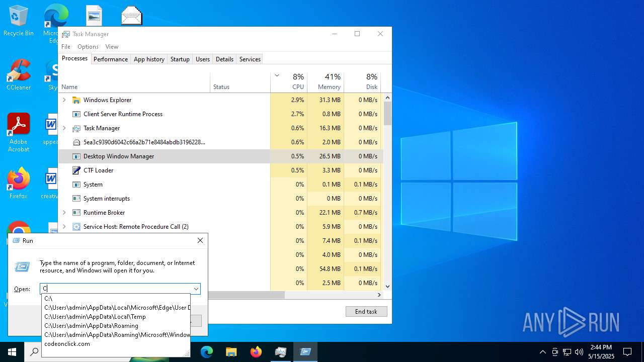Image resolution: width=644 pixels, height=362 pixels.
Task: Open Adobe Acrobat desktop shortcut
Action: (x=19, y=133)
